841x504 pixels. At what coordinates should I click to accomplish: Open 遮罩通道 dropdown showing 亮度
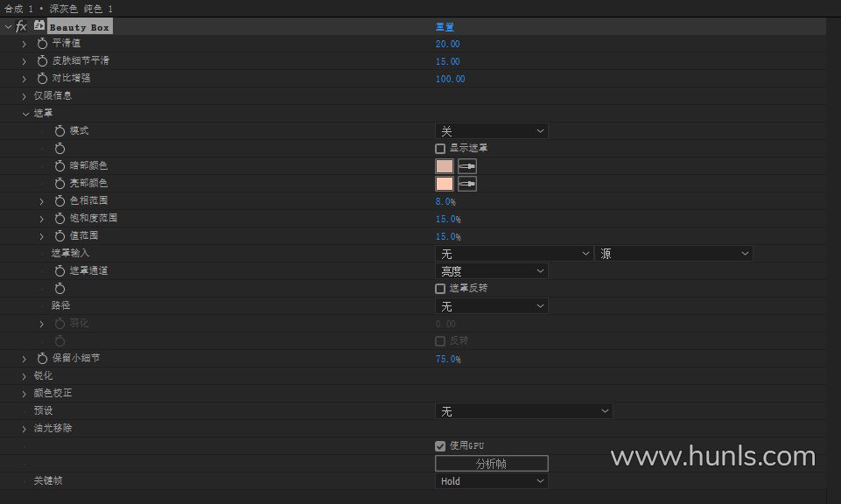point(491,270)
